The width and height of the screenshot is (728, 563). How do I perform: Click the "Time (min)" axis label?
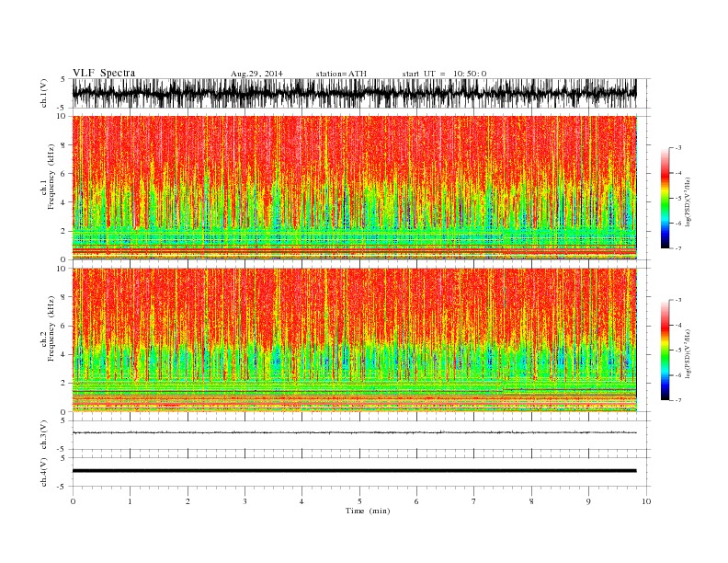click(368, 511)
